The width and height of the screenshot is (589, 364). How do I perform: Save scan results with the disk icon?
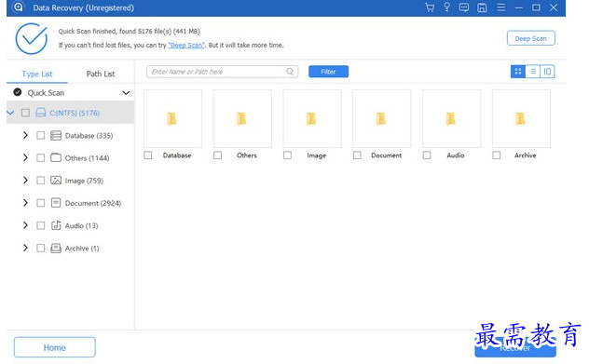482,7
